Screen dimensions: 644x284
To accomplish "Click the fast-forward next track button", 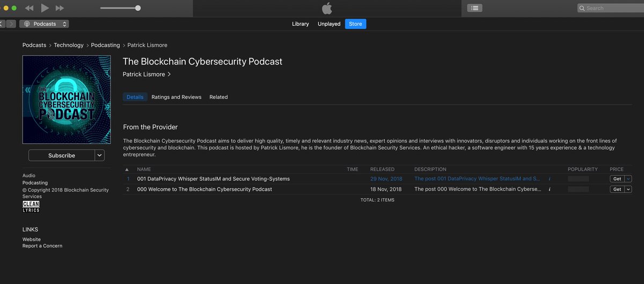I will tap(60, 8).
